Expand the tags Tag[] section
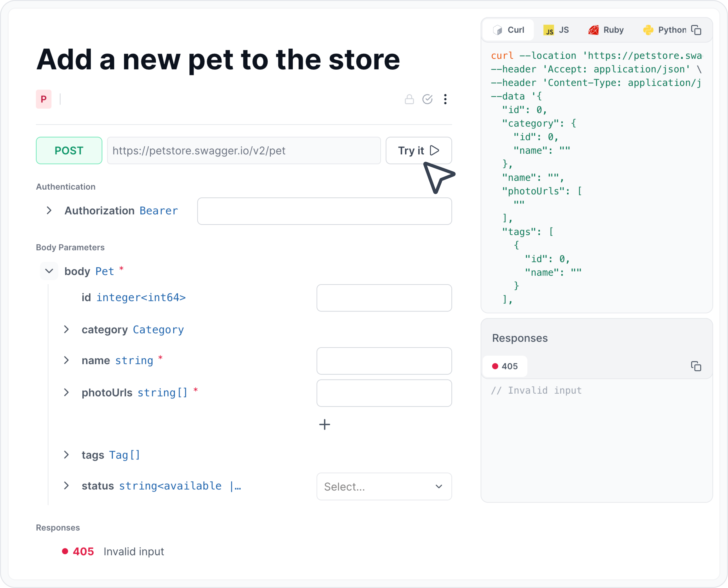Screen dimensions: 728x588 pos(66,455)
